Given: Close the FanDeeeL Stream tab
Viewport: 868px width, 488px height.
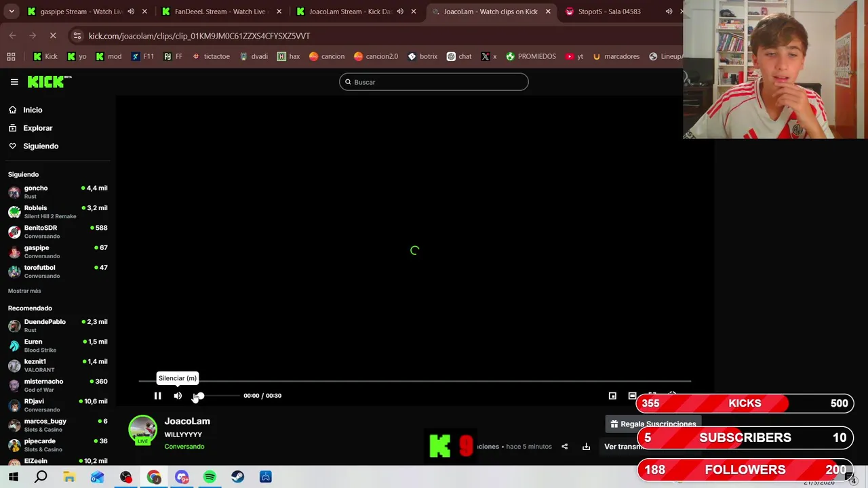Looking at the screenshot, I should pyautogui.click(x=279, y=12).
